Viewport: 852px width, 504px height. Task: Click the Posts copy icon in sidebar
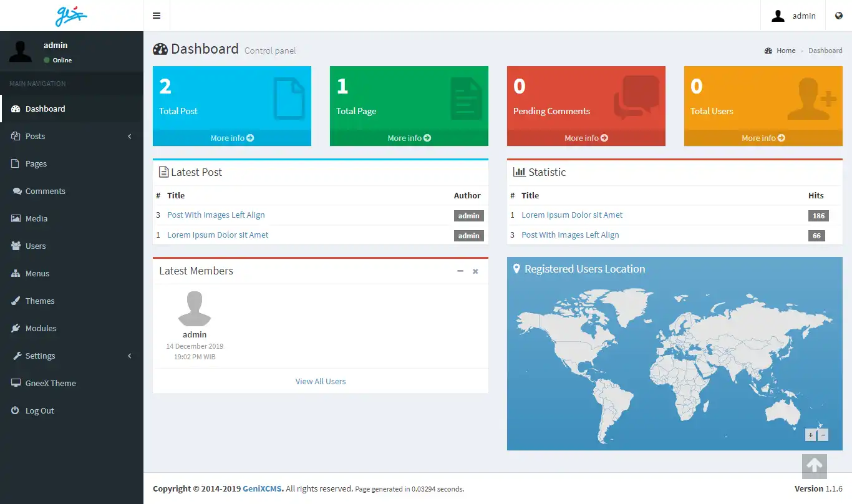click(x=16, y=136)
